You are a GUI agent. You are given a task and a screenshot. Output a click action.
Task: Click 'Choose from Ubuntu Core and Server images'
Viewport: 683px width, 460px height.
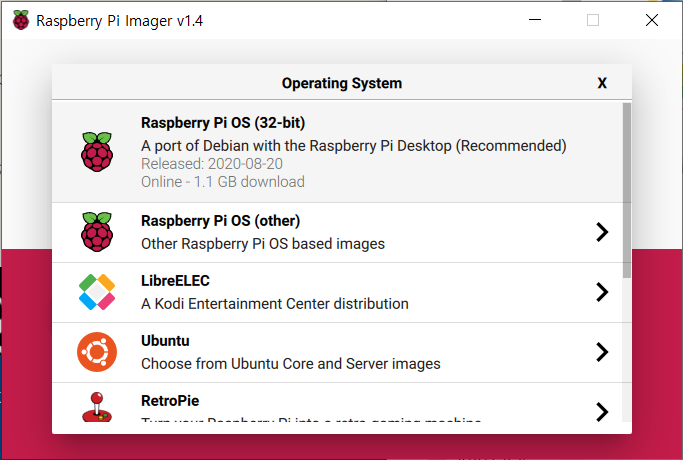[x=291, y=364]
